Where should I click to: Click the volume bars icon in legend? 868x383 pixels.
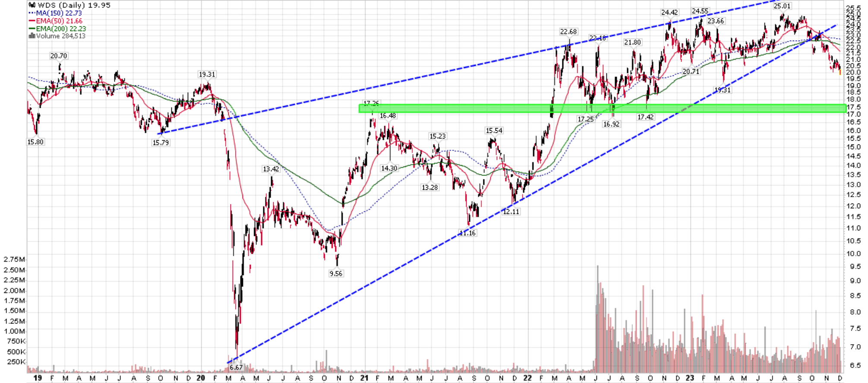coord(32,36)
